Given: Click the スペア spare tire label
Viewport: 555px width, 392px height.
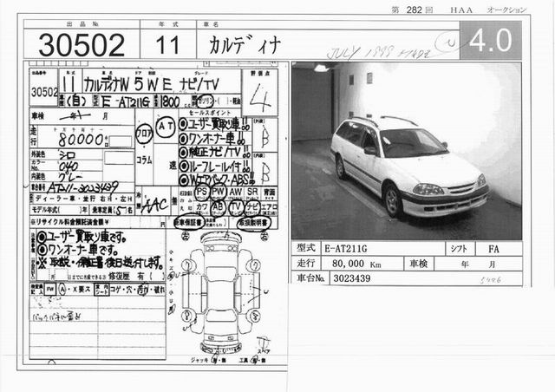Looking at the screenshot, I should point(264,351).
